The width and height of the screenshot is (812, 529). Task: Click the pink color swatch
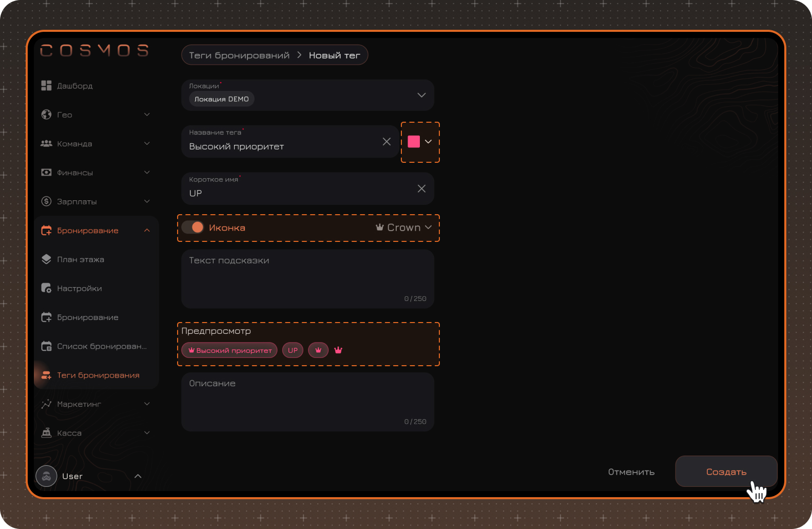tap(414, 142)
